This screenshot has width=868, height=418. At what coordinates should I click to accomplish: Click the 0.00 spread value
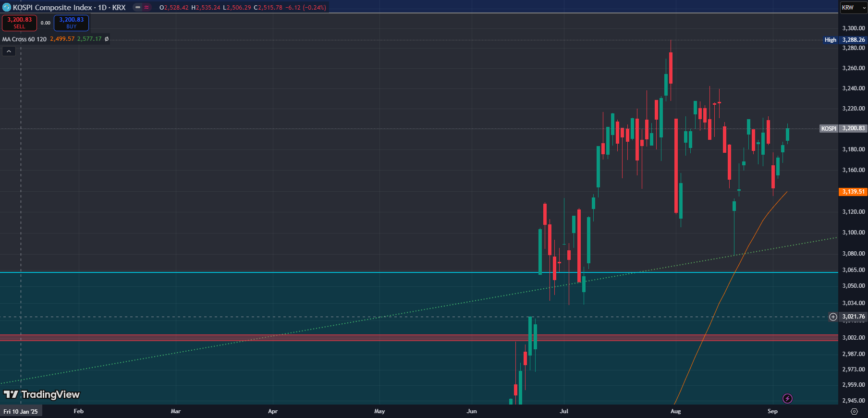tap(45, 23)
